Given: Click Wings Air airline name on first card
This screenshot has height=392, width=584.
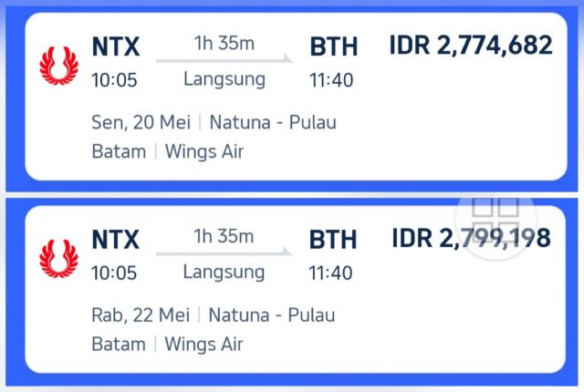Looking at the screenshot, I should tap(204, 151).
